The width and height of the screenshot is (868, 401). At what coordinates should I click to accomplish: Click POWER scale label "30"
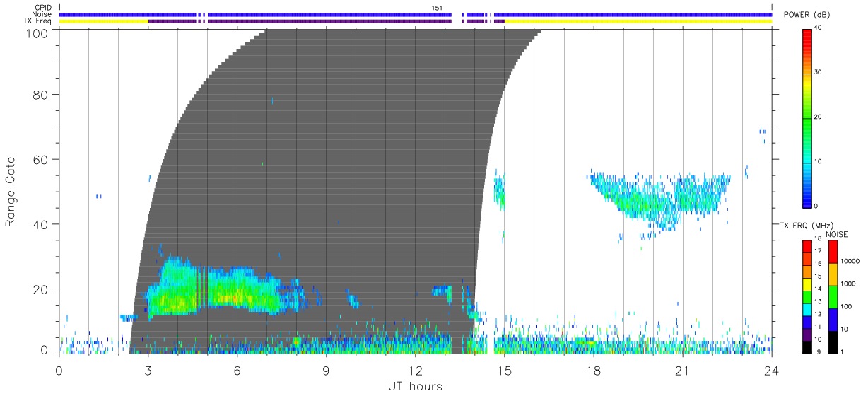pyautogui.click(x=819, y=73)
